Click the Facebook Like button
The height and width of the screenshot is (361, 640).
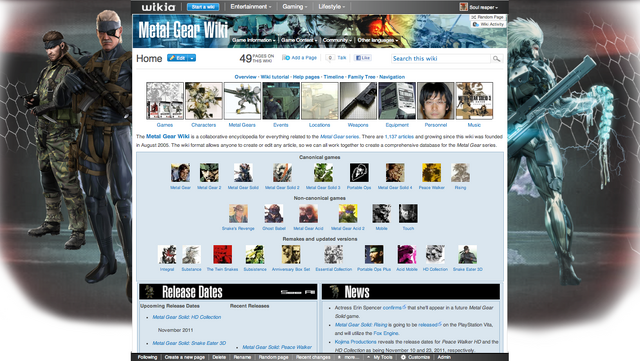(362, 58)
